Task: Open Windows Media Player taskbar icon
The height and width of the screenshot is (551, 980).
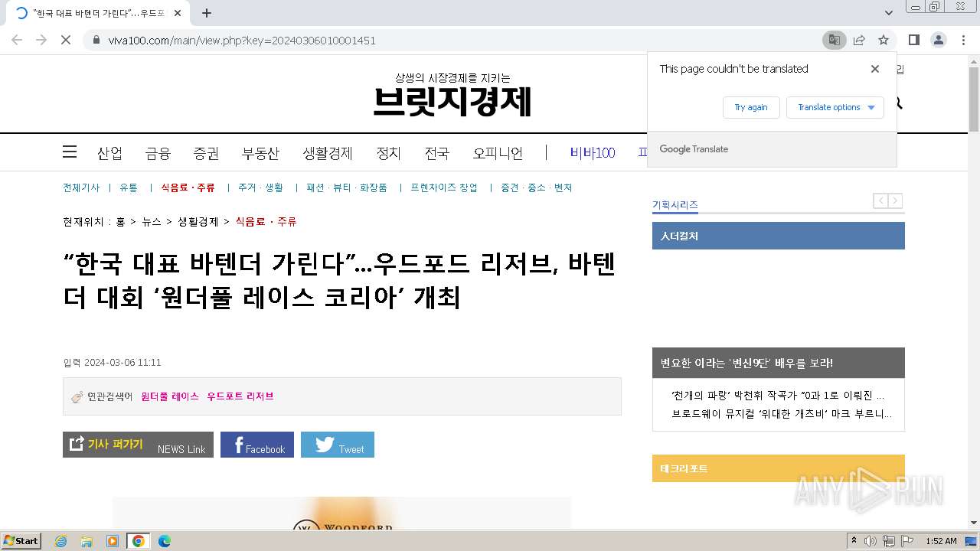Action: (113, 541)
